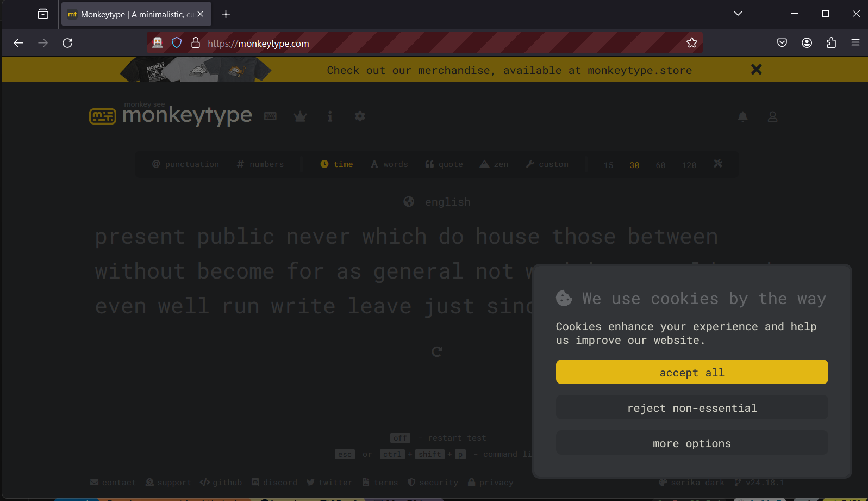868x501 pixels.
Task: Click the keyboard start test icon
Action: click(270, 116)
